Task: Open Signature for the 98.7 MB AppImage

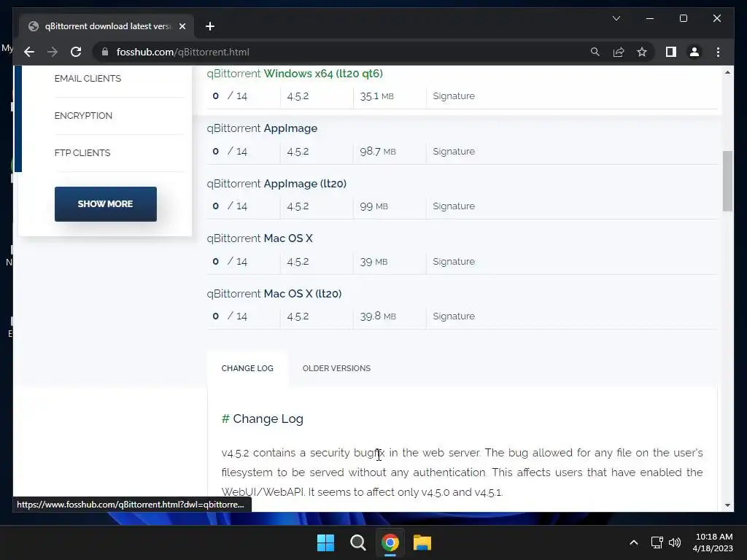Action: [x=454, y=152]
